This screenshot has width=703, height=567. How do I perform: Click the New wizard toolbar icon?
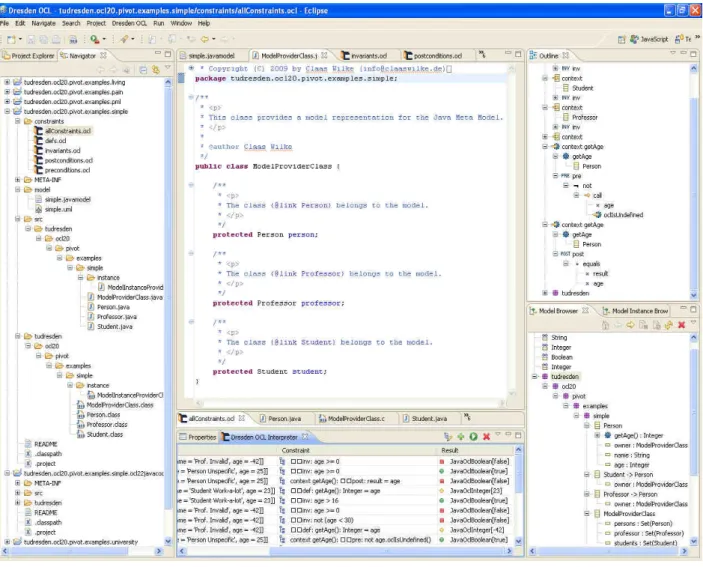point(11,39)
